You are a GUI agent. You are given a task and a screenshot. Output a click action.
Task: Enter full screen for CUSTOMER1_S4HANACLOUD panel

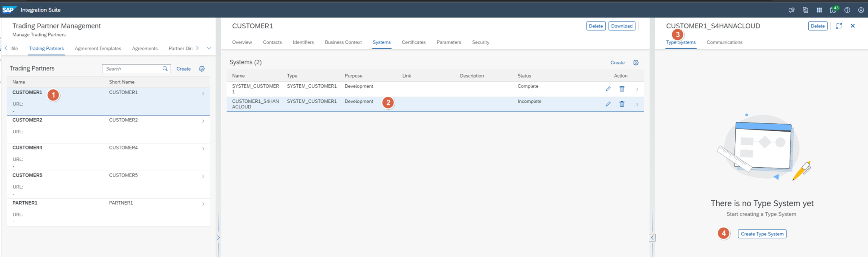pos(839,26)
